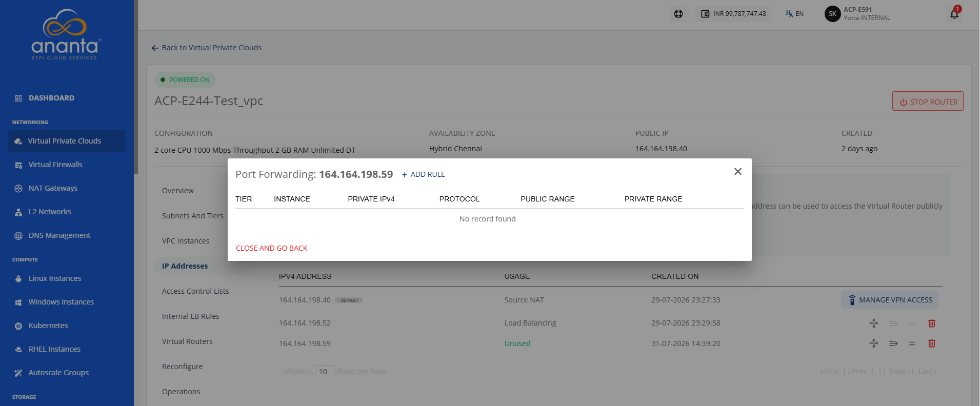The image size is (980, 406).
Task: Click four-way arrows icon for 164.164.198.52
Action: [874, 323]
